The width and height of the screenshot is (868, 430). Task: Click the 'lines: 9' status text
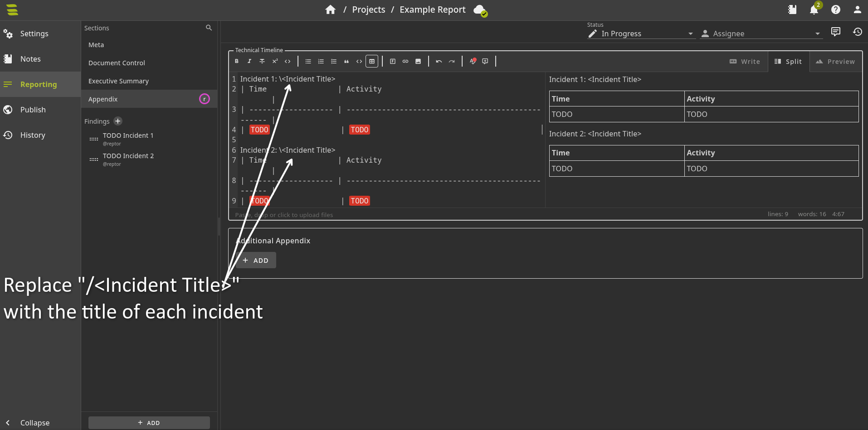pos(778,214)
